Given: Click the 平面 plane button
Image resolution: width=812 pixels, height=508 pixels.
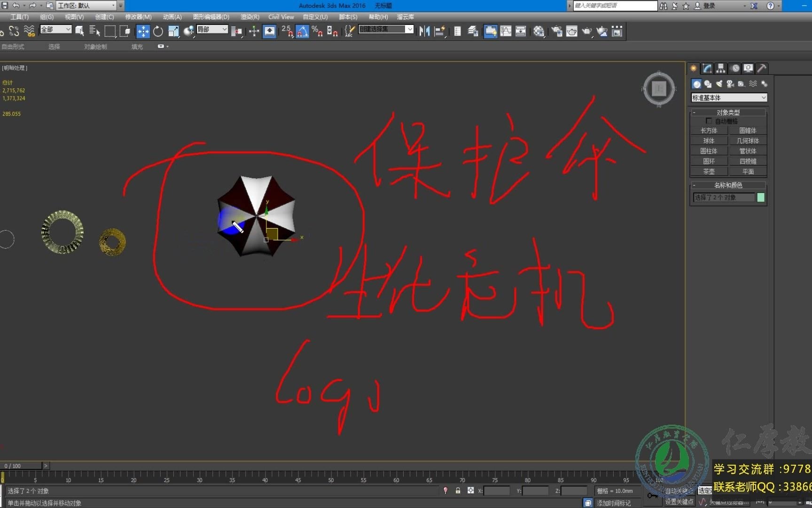Looking at the screenshot, I should [x=748, y=172].
